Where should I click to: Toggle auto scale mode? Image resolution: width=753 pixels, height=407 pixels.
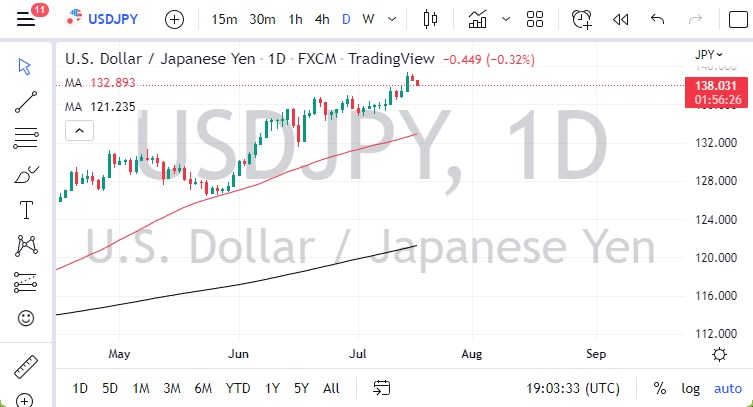[x=727, y=388]
